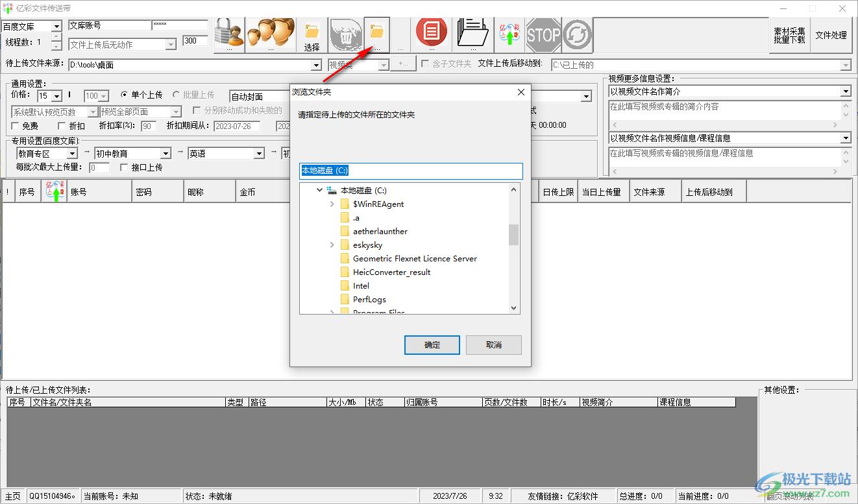Click the multiple accounts group icon
The width and height of the screenshot is (858, 504).
click(270, 34)
